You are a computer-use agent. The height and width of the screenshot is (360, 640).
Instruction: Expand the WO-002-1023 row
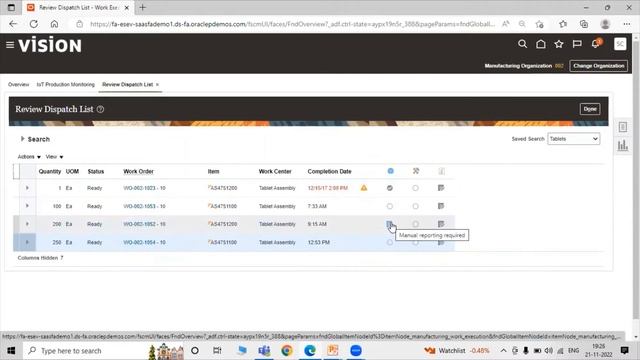[27, 188]
